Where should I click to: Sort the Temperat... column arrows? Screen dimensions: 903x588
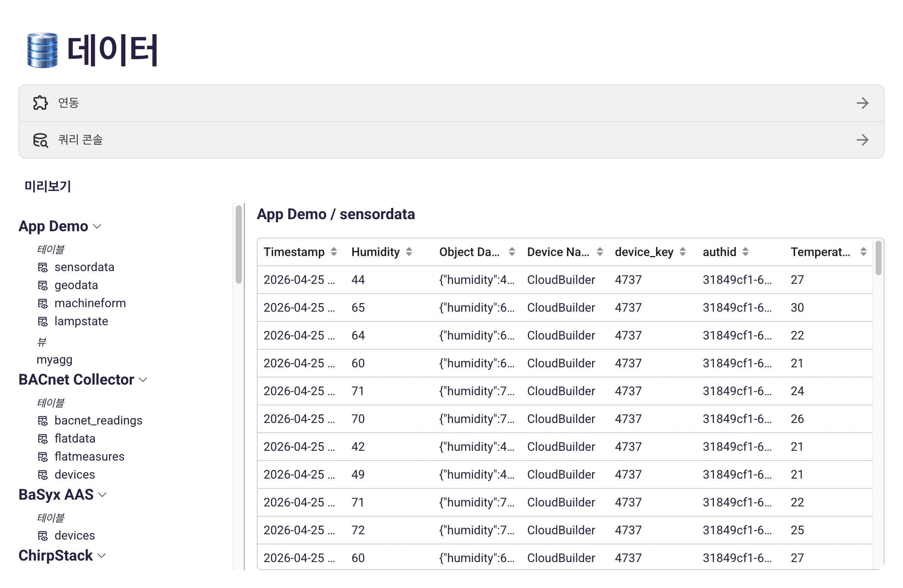pyautogui.click(x=863, y=252)
